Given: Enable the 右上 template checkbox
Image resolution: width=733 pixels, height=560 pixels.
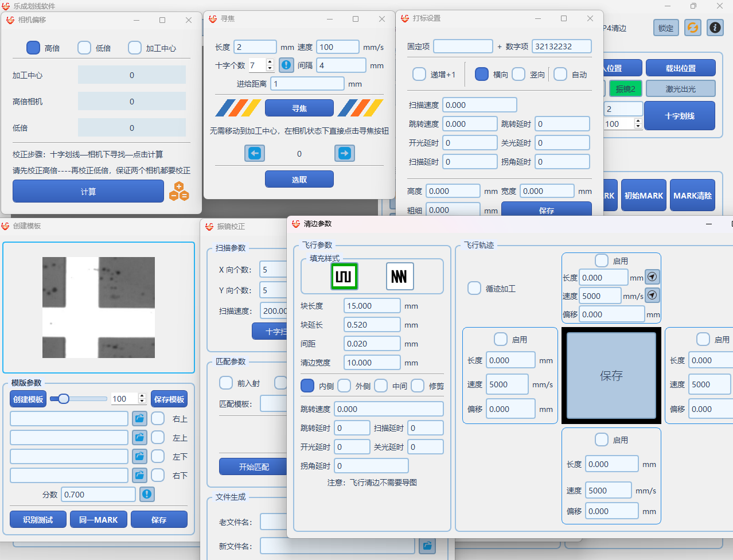Looking at the screenshot, I should [158, 419].
